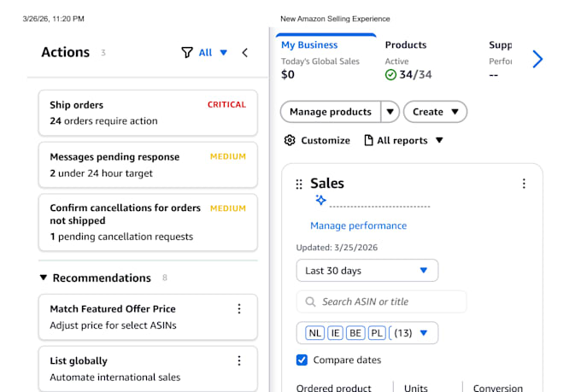Click the Customize gear icon

tap(290, 140)
